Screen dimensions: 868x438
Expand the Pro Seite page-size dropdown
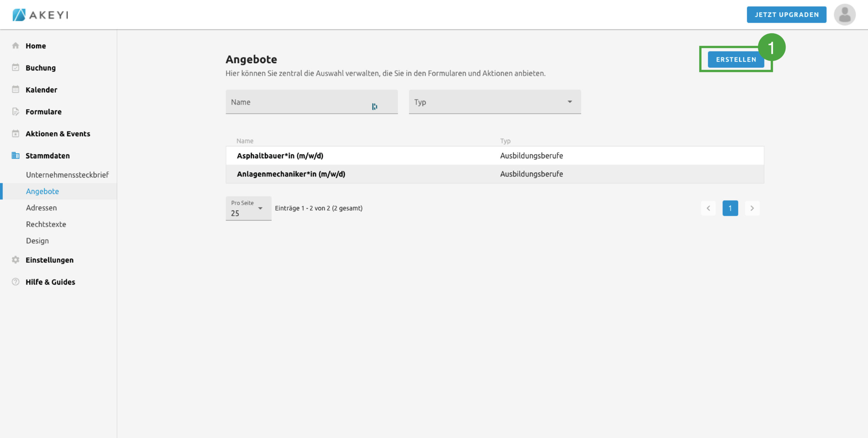coord(249,209)
